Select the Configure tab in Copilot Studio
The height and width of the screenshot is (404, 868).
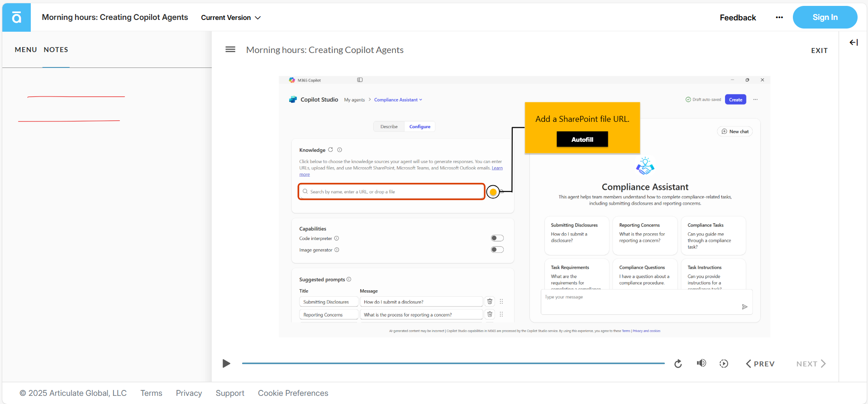420,127
